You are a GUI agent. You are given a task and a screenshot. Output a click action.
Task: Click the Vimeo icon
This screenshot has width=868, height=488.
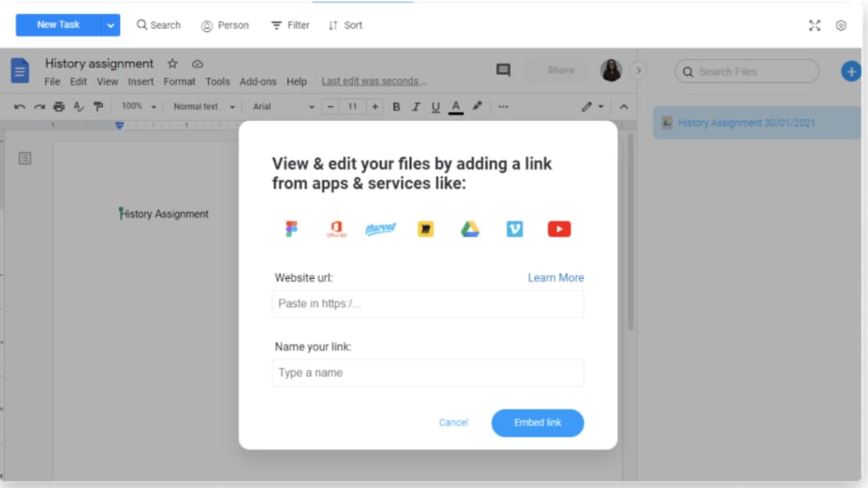coord(515,229)
